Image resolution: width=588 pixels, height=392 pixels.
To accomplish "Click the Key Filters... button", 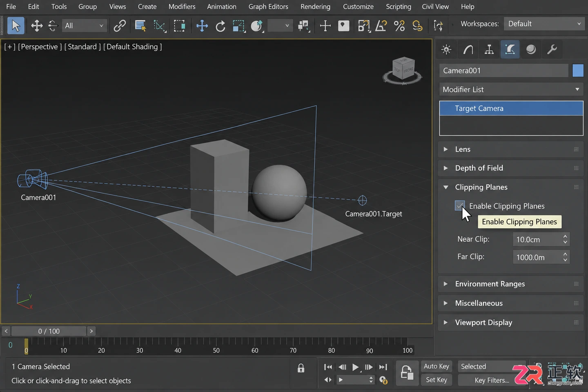I will (x=492, y=380).
